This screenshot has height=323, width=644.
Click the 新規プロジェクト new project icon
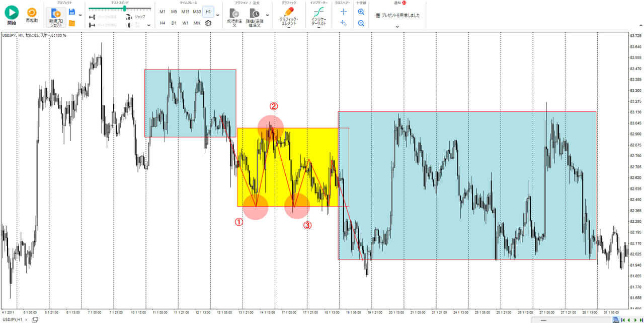(x=56, y=17)
